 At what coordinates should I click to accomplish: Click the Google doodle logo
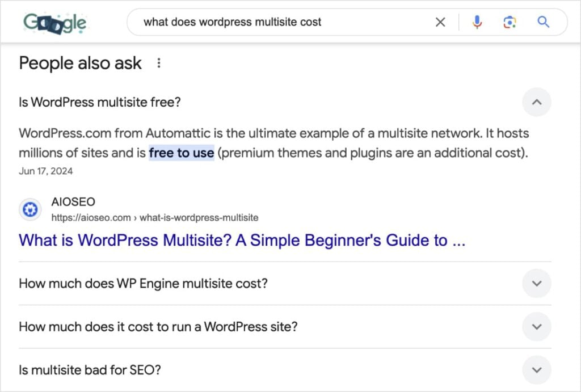54,23
